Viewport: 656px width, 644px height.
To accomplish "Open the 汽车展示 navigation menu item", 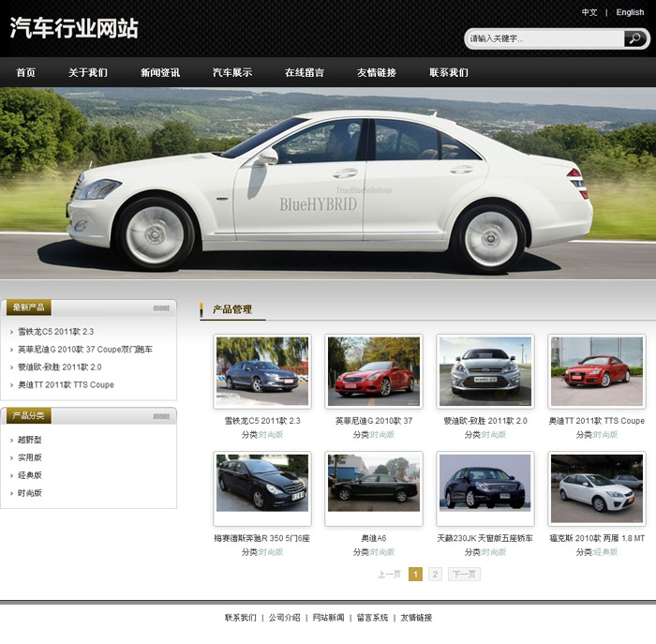I will coord(231,72).
